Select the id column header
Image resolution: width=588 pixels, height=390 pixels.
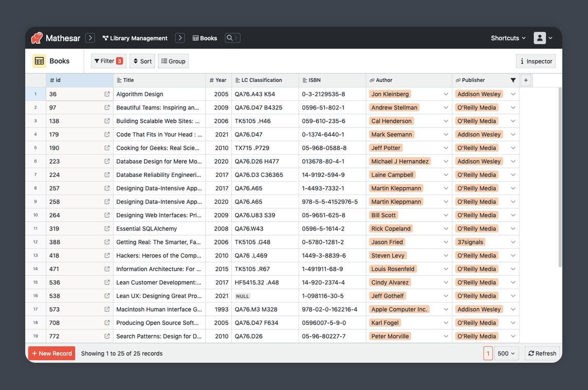80,80
